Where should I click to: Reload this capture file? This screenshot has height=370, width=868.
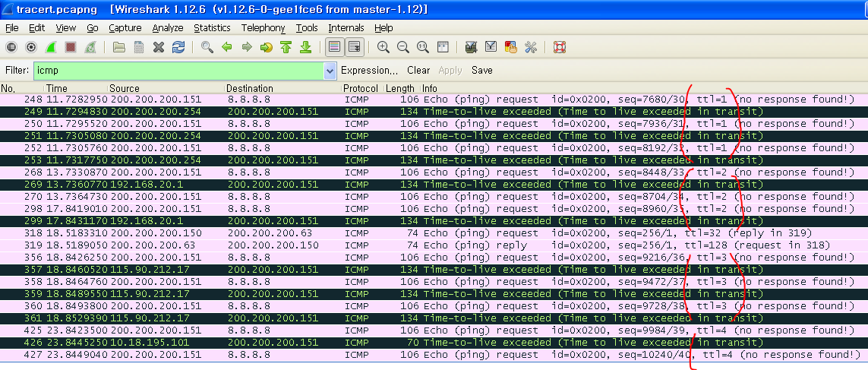[x=178, y=48]
